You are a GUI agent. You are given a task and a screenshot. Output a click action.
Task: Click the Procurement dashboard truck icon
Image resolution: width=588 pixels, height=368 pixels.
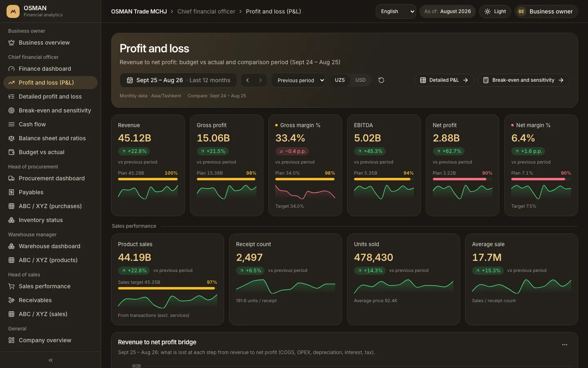(x=11, y=178)
